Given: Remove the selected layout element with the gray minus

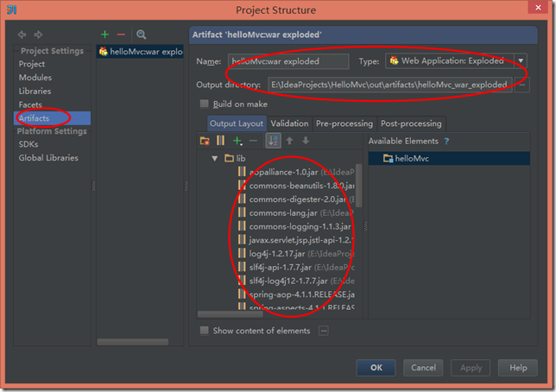Looking at the screenshot, I should (x=253, y=141).
